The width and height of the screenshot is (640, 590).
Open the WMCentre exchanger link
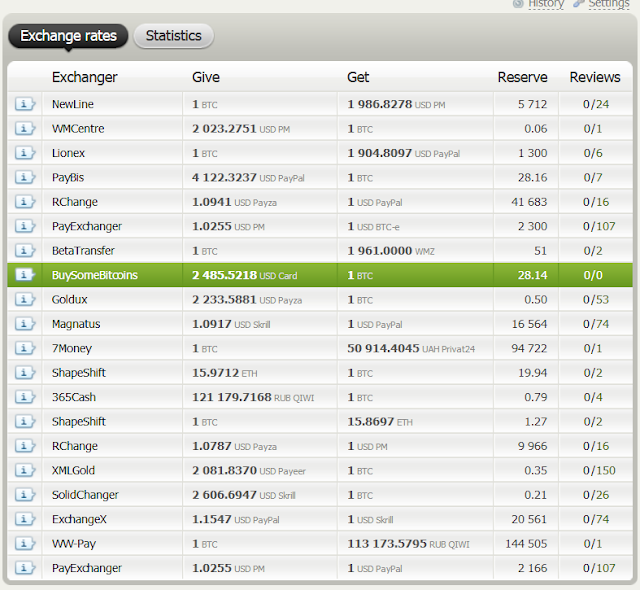(78, 129)
